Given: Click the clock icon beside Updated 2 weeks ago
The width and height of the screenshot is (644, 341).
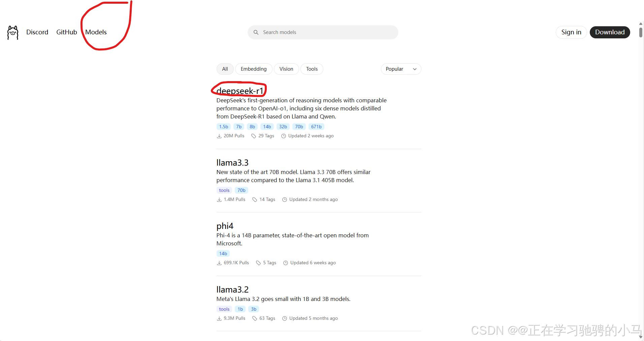Looking at the screenshot, I should 284,136.
